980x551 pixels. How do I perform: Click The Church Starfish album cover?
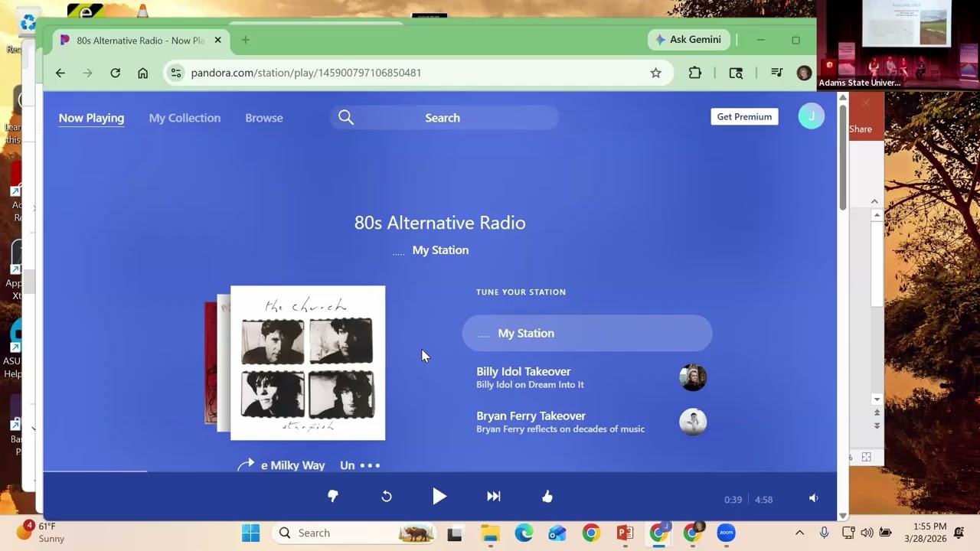(308, 363)
